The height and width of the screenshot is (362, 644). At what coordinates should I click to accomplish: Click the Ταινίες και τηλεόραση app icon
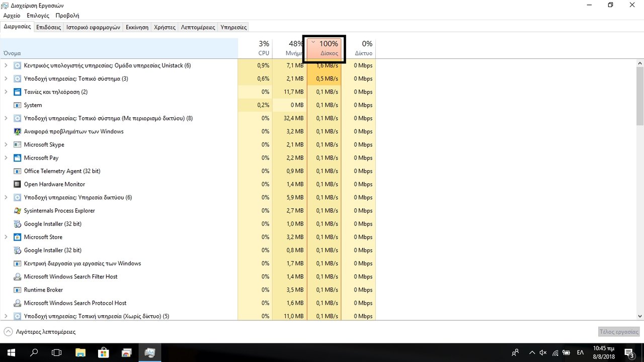(x=17, y=92)
